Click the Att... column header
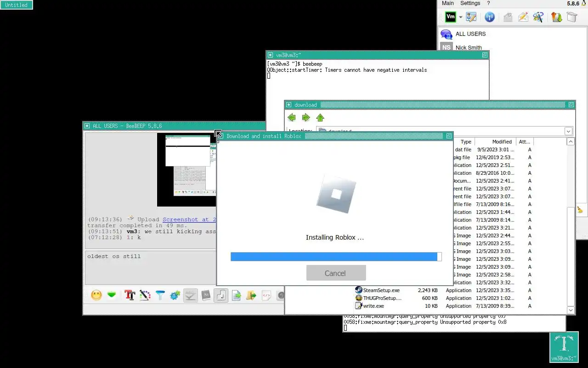 click(525, 142)
